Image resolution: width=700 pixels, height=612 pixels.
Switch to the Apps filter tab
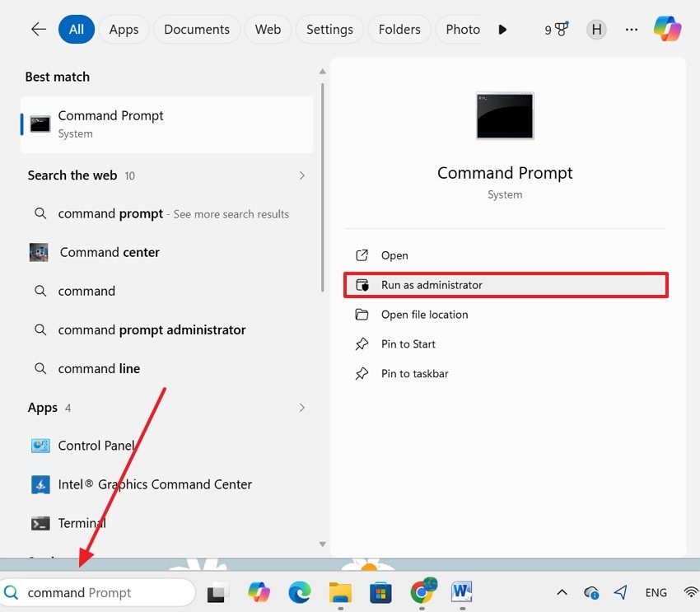click(x=124, y=30)
